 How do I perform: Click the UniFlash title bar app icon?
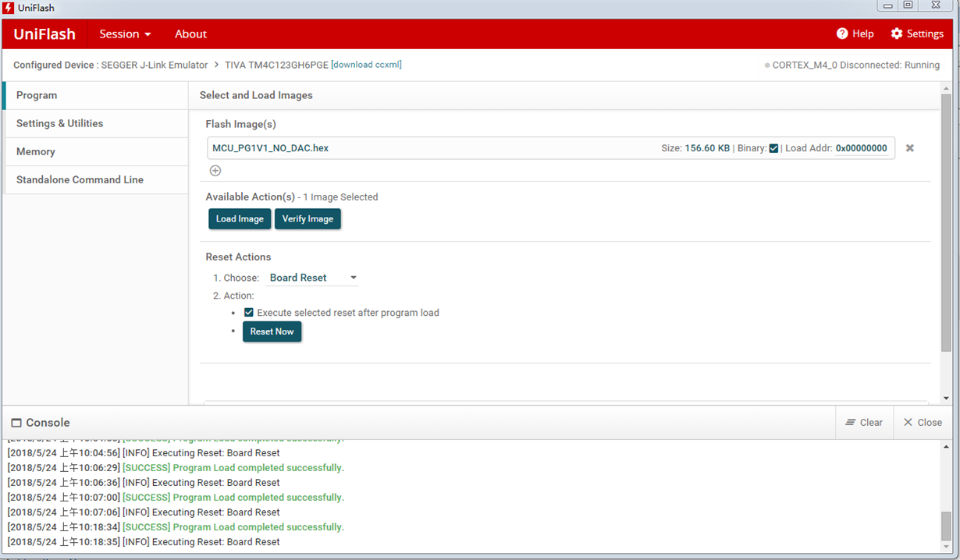pyautogui.click(x=9, y=7)
